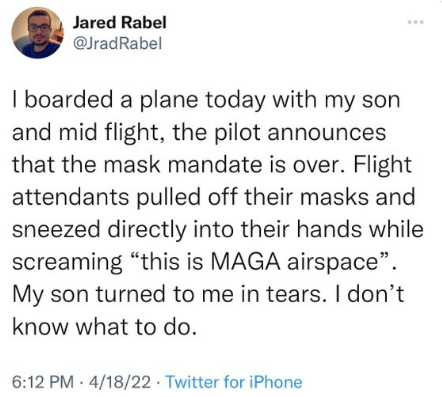The width and height of the screenshot is (442, 397).
Task: Open Jared Rabel's profile picture
Action: (37, 32)
